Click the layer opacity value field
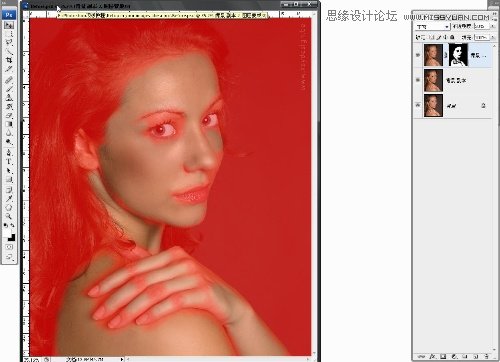Viewport: 500px width, 362px height. pos(481,26)
